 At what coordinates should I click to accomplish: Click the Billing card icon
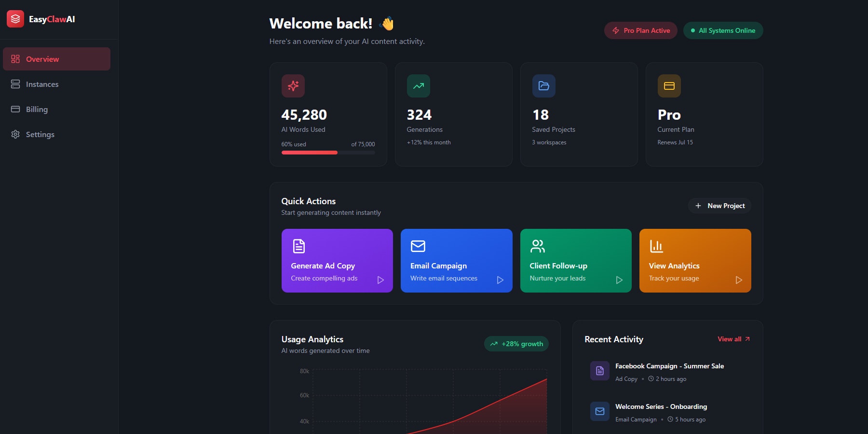coord(15,109)
